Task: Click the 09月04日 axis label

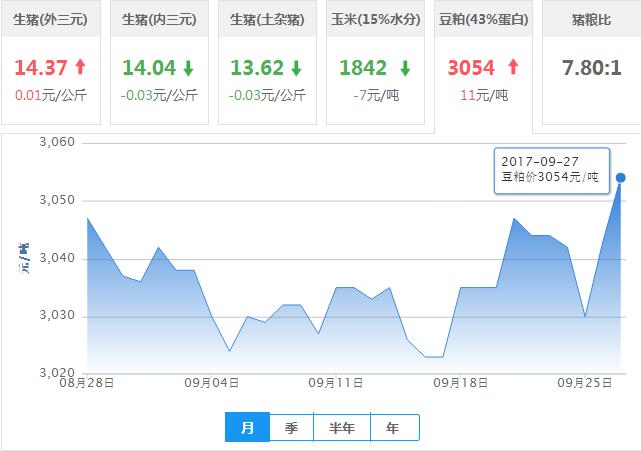Action: tap(211, 383)
